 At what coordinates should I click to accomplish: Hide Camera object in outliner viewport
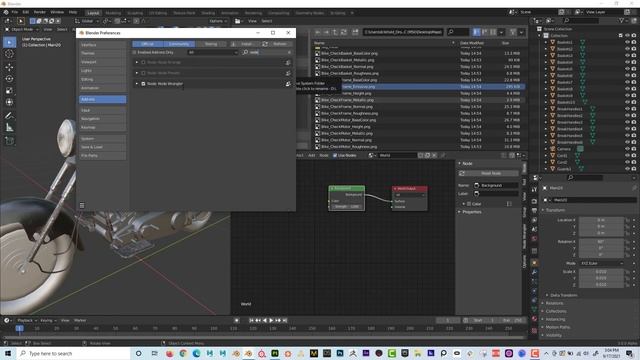(x=627, y=149)
